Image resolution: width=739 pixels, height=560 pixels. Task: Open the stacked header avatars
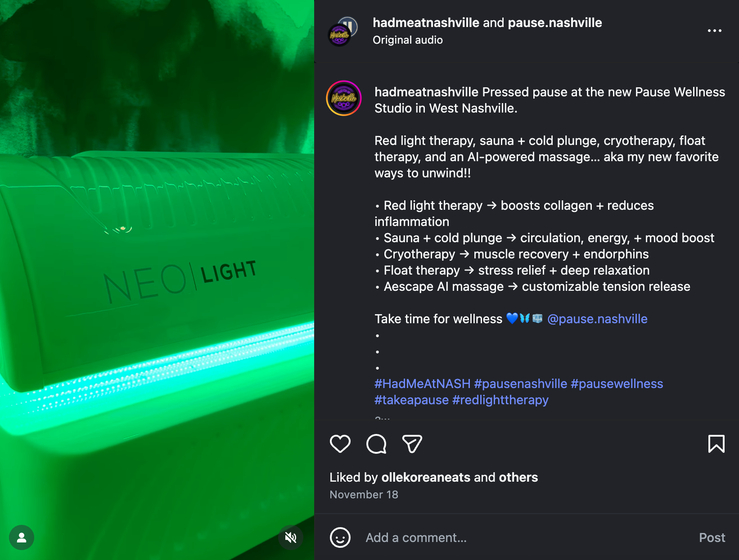[343, 32]
